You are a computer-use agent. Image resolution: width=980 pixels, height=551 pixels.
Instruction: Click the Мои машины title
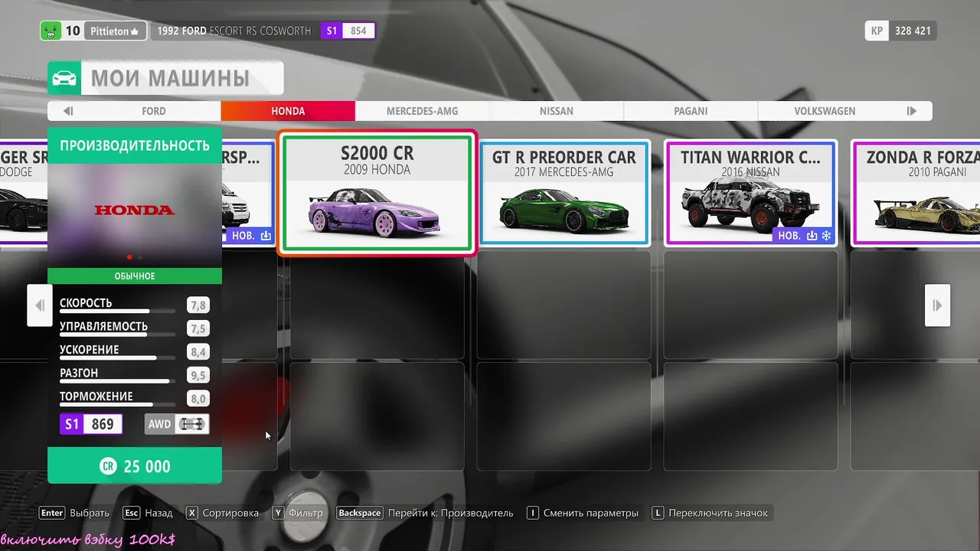click(170, 78)
